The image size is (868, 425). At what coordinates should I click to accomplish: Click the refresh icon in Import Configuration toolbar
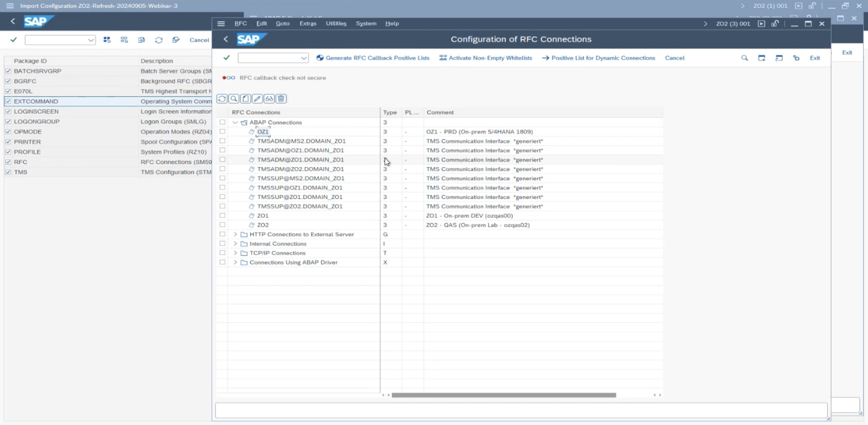(159, 40)
